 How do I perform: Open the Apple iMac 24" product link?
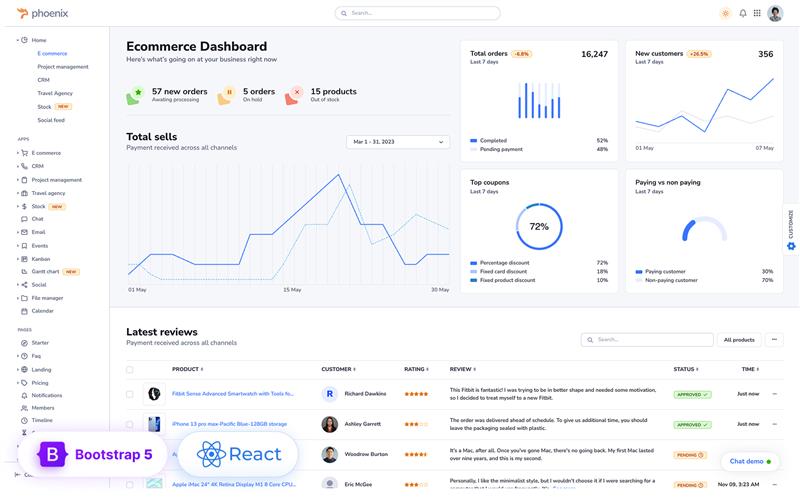pyautogui.click(x=234, y=484)
